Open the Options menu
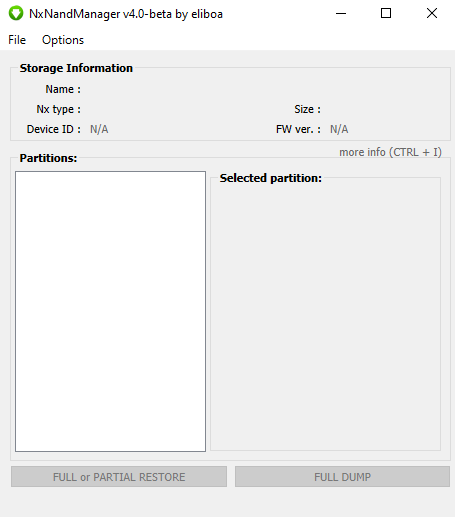 [63, 40]
